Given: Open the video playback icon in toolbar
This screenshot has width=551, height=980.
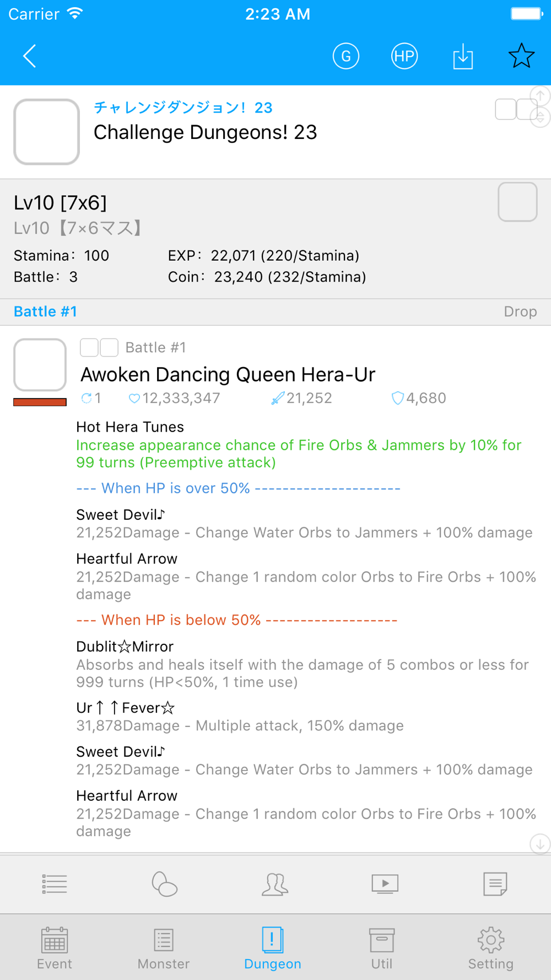Looking at the screenshot, I should click(x=385, y=884).
